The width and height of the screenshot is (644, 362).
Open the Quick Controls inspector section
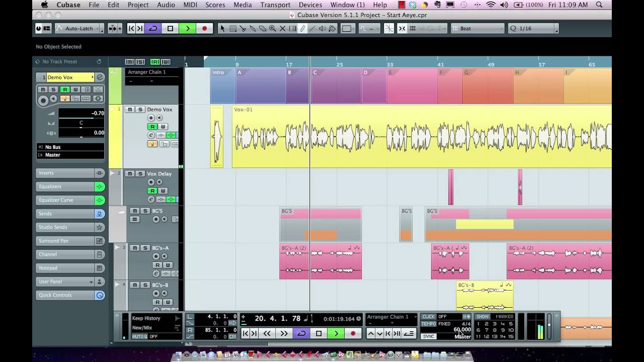point(70,295)
